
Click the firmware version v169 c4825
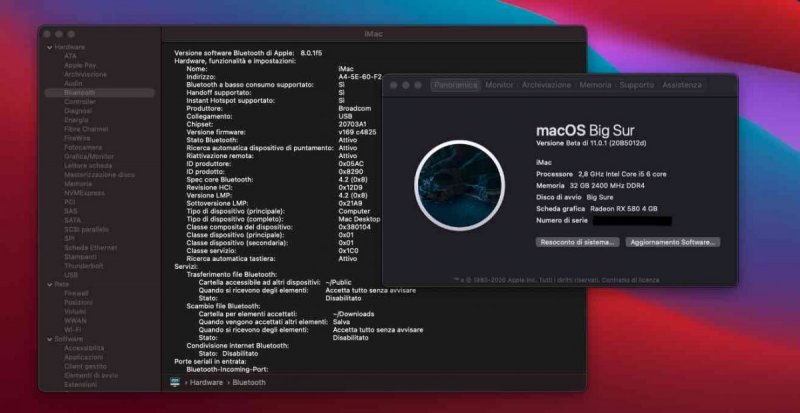[357, 132]
